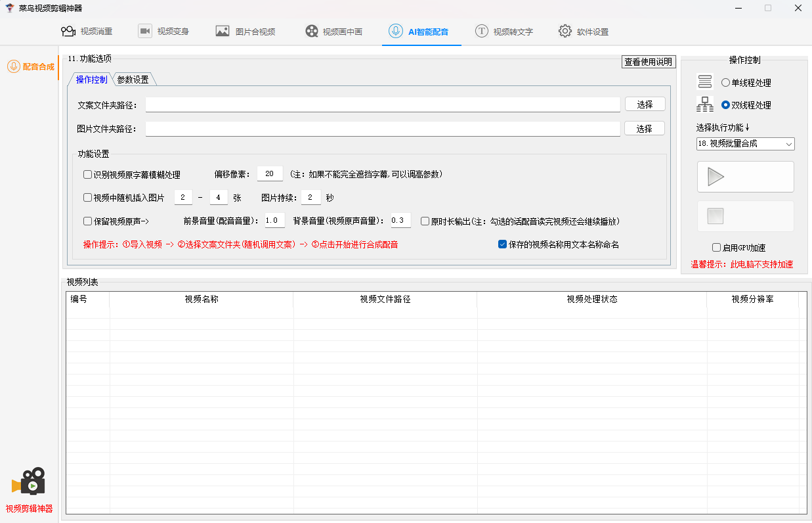Expand the 选择执行功能 dropdown
The height and width of the screenshot is (523, 812).
point(745,143)
